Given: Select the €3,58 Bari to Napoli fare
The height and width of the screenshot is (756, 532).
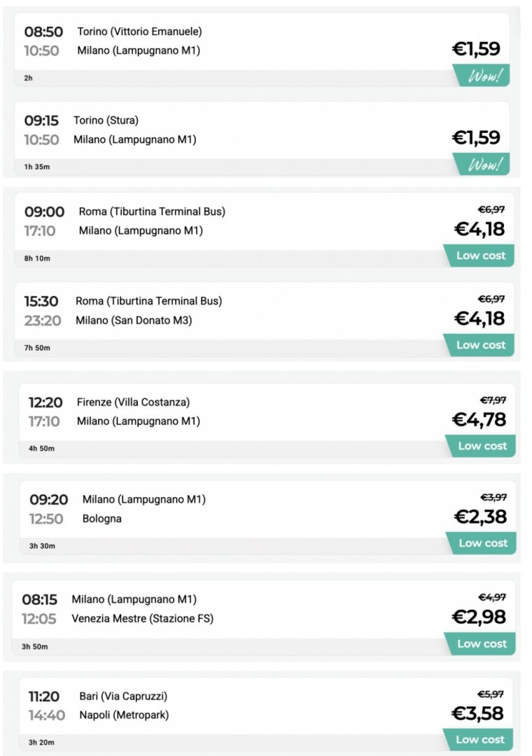Looking at the screenshot, I should [x=477, y=713].
